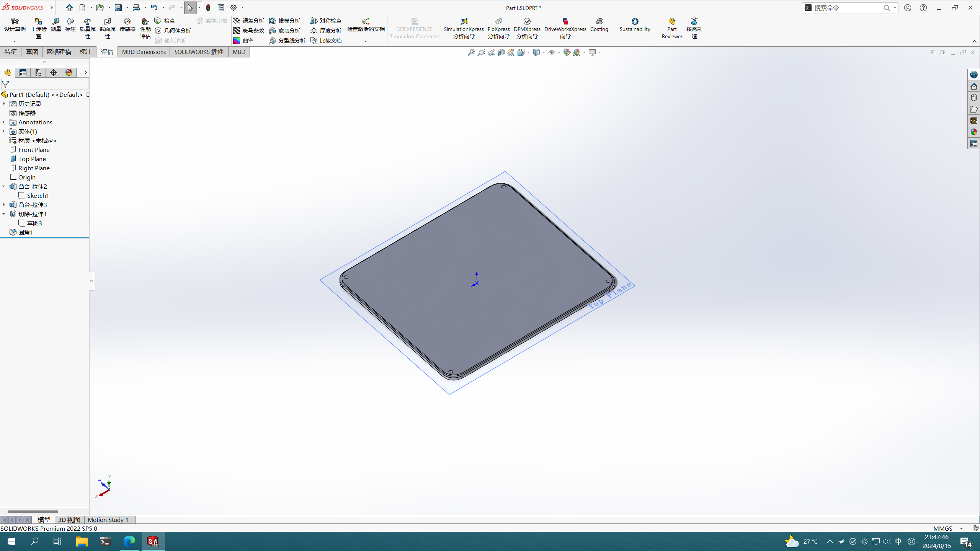Click the Sustainability button

[635, 24]
